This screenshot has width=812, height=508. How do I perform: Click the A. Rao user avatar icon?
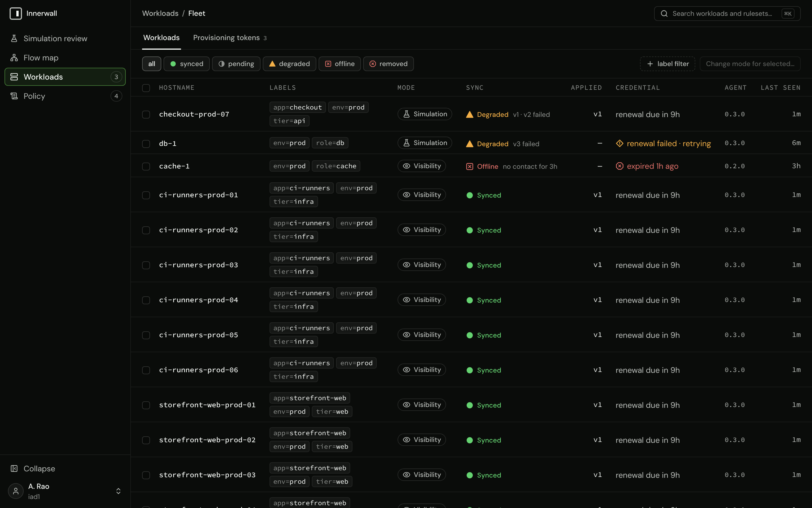click(x=16, y=491)
